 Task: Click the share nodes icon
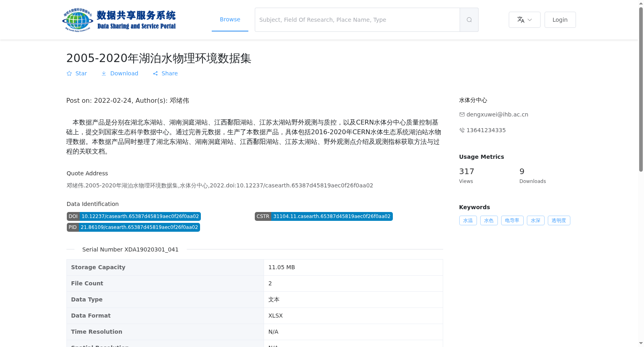point(155,73)
